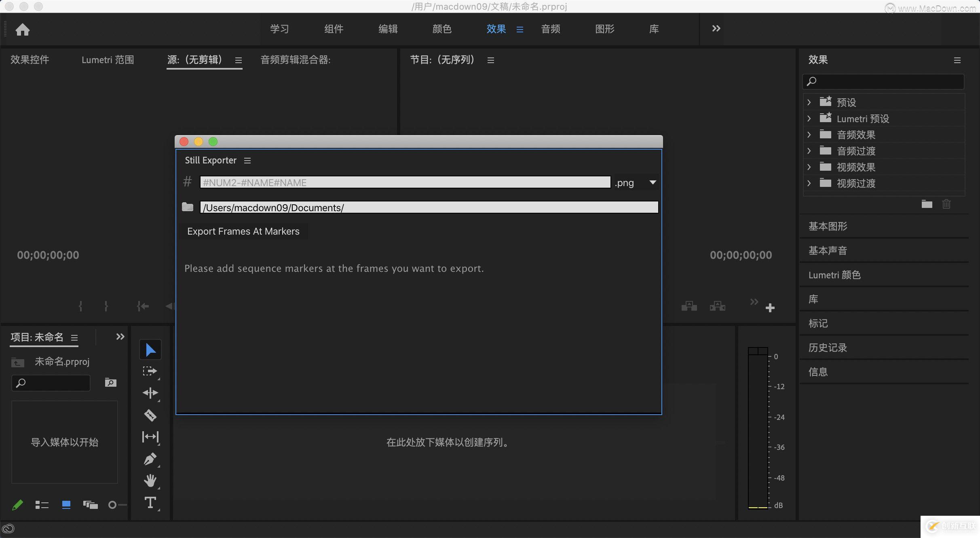Select the Ripple Edit tool
This screenshot has height=538, width=980.
150,393
